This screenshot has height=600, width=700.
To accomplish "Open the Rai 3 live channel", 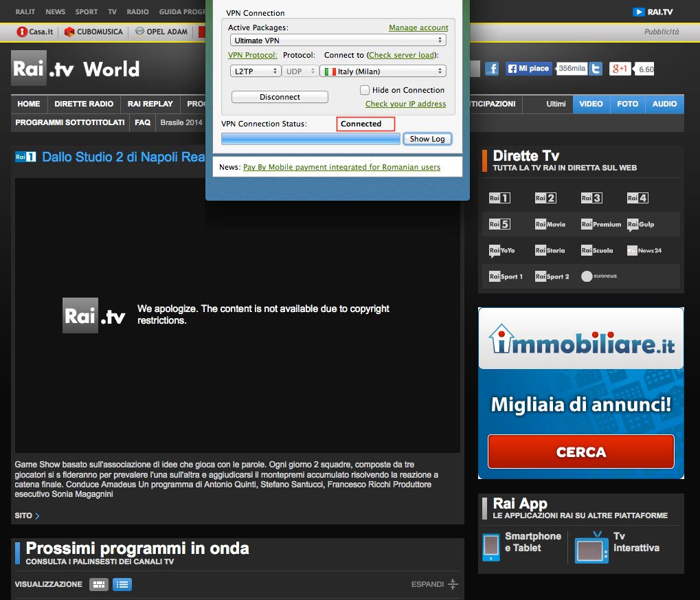I will 591,198.
